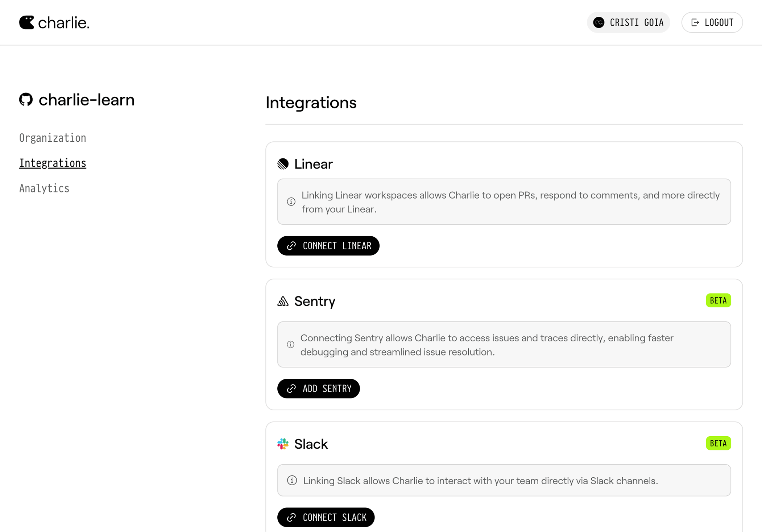This screenshot has width=762, height=532.
Task: Switch to the Analytics section
Action: pyautogui.click(x=44, y=188)
